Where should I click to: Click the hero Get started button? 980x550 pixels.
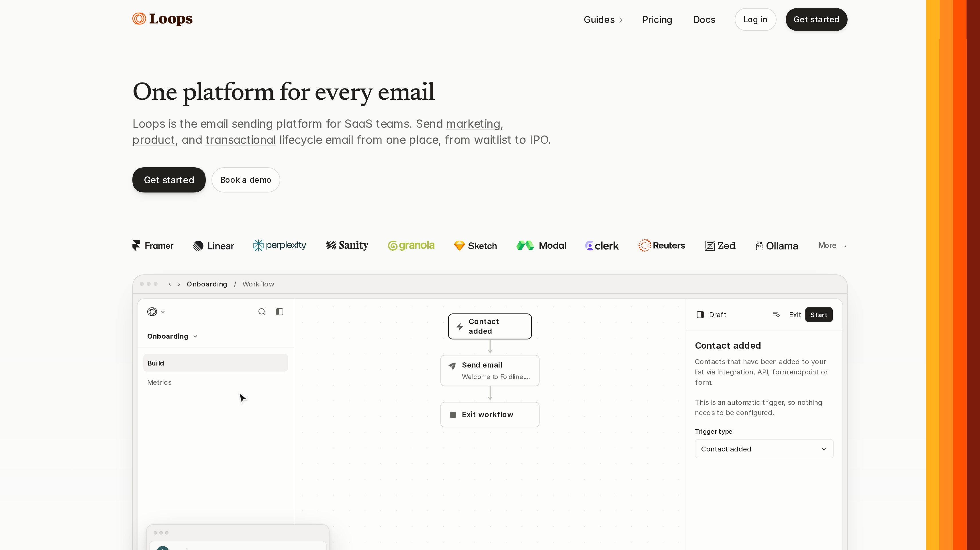(169, 180)
